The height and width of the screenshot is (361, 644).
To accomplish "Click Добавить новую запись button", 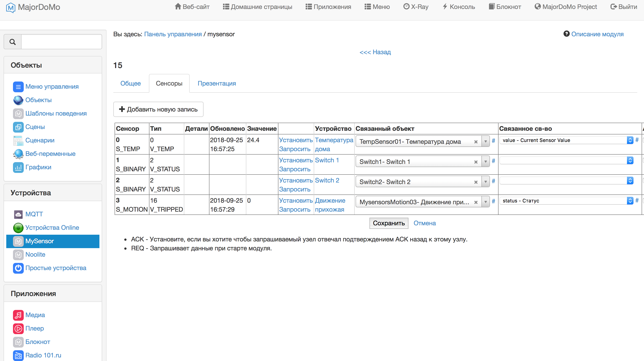I will (158, 109).
